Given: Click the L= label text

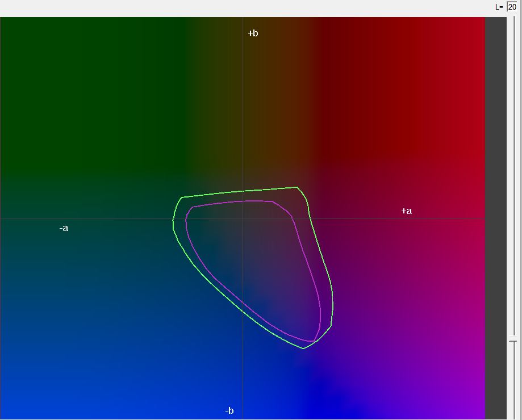Looking at the screenshot, I should click(499, 7).
